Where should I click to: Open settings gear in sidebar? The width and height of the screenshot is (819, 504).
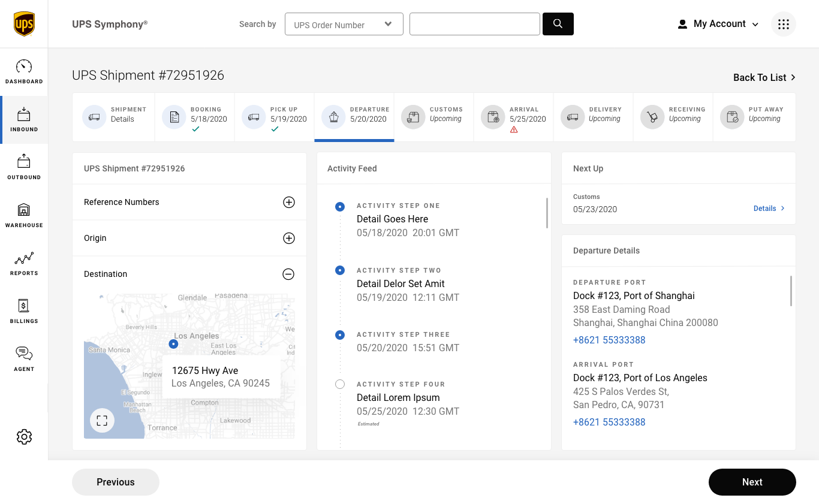click(x=24, y=437)
